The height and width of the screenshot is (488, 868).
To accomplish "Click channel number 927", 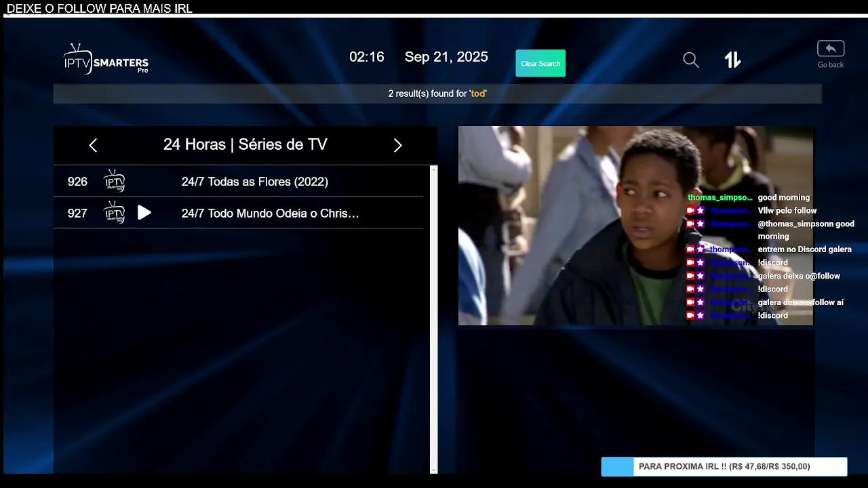I will click(x=77, y=213).
